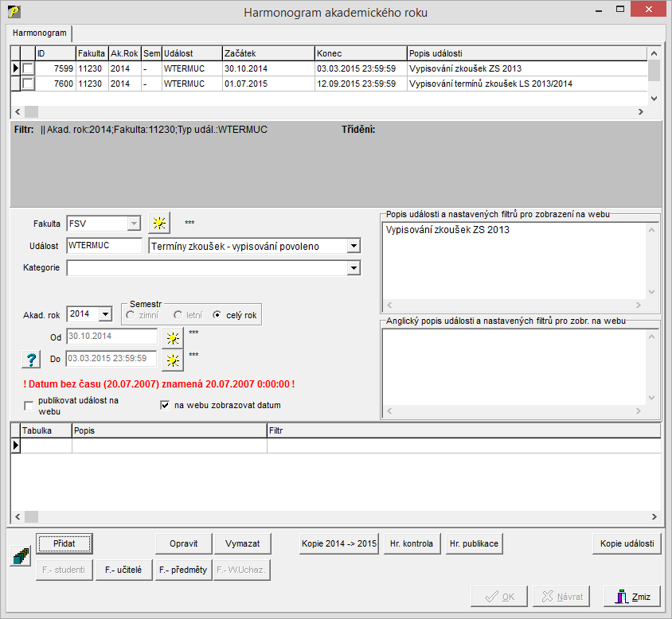Click the Přidat button
The image size is (672, 619).
point(64,544)
